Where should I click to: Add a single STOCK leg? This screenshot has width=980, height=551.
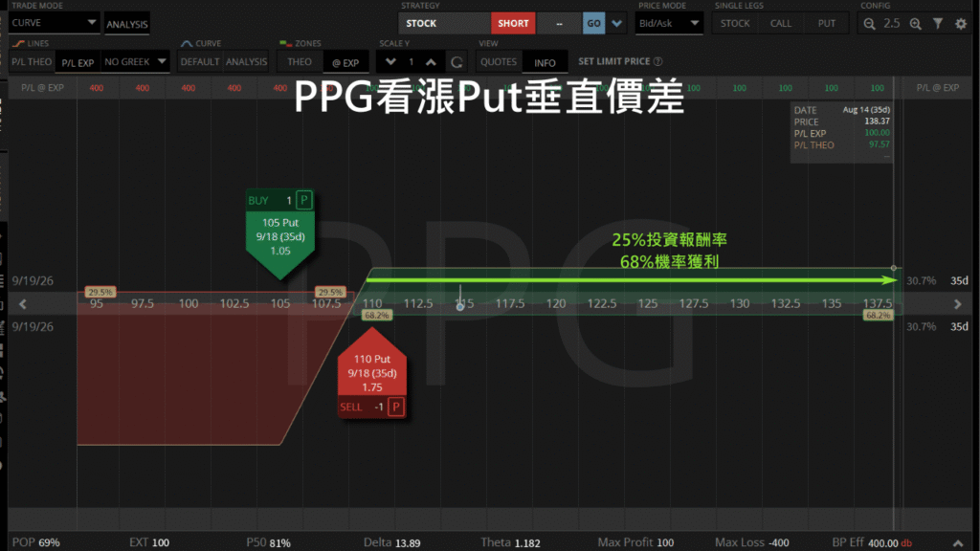(734, 23)
